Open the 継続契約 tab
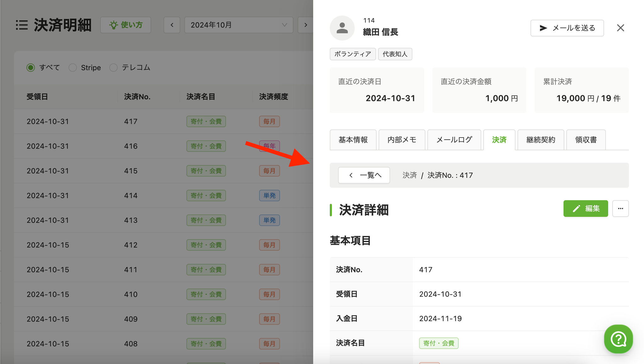 [x=541, y=140]
